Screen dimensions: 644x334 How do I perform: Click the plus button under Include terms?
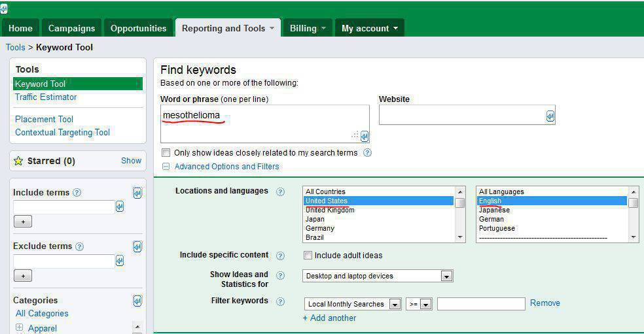pos(23,222)
